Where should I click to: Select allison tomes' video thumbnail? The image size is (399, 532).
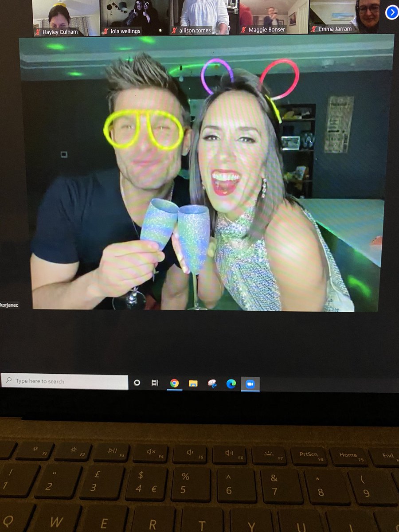[203, 17]
